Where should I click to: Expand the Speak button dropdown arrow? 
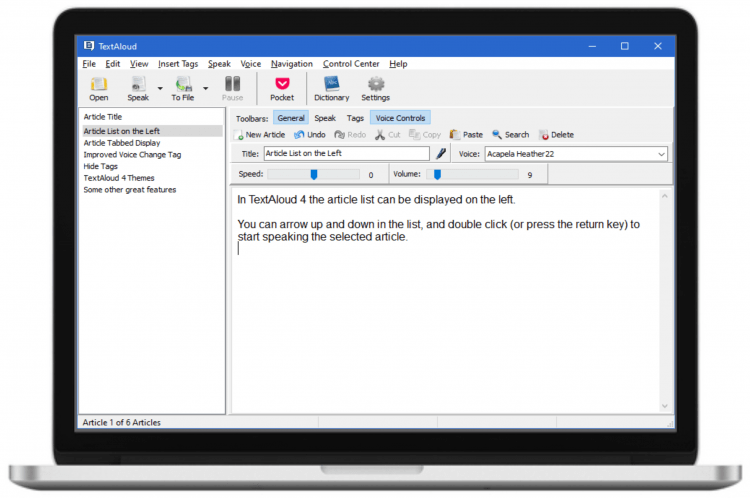[x=160, y=88]
